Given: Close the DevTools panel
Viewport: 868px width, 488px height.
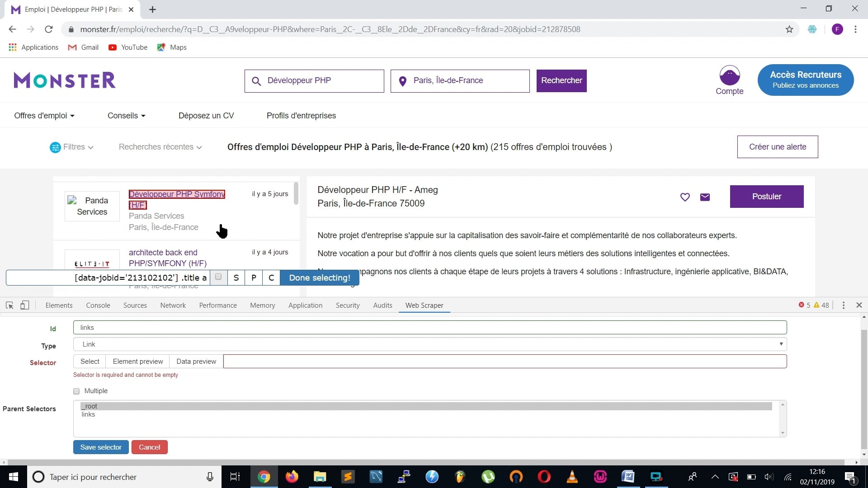Looking at the screenshot, I should tap(859, 305).
